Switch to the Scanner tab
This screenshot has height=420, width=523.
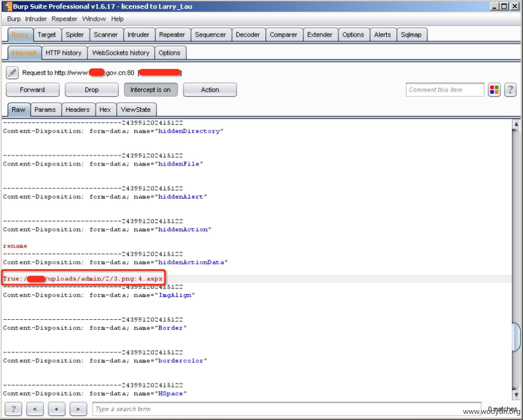pos(106,35)
